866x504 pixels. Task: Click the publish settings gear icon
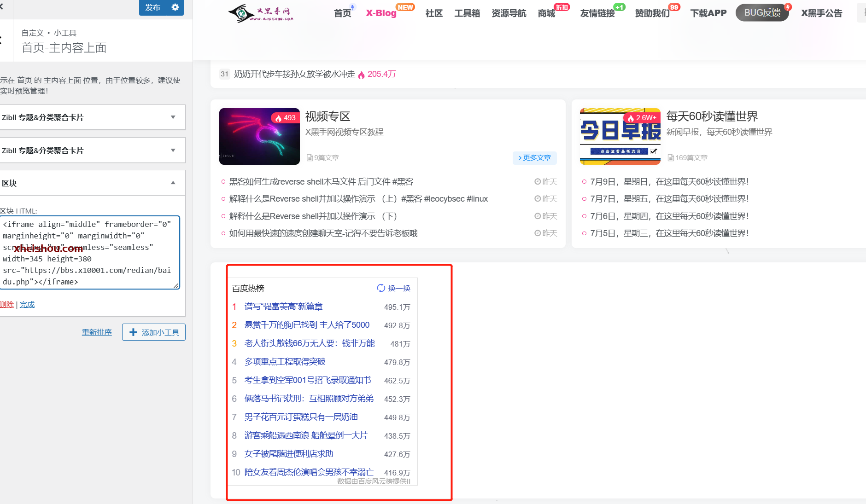pyautogui.click(x=175, y=7)
